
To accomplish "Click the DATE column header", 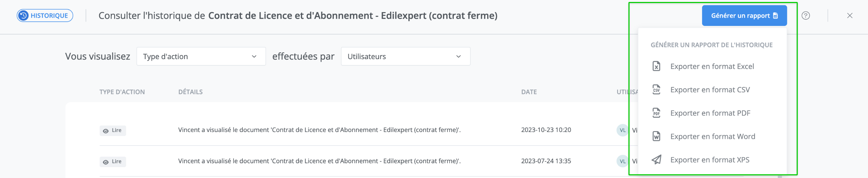I will [529, 92].
